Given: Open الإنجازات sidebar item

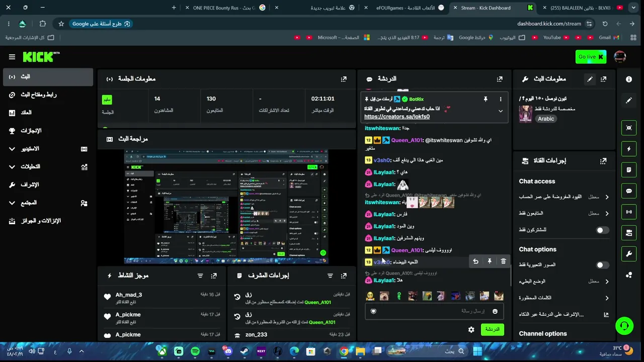Looking at the screenshot, I should [47, 131].
